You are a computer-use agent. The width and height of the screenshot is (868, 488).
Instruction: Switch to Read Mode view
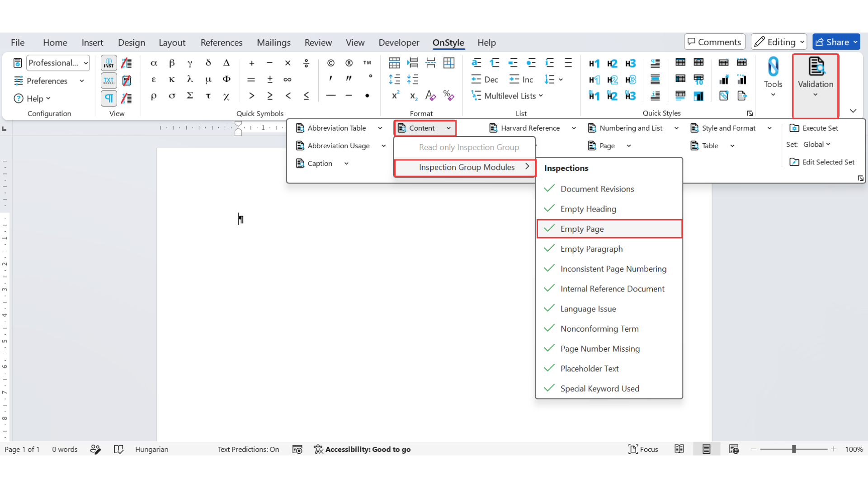tap(679, 449)
